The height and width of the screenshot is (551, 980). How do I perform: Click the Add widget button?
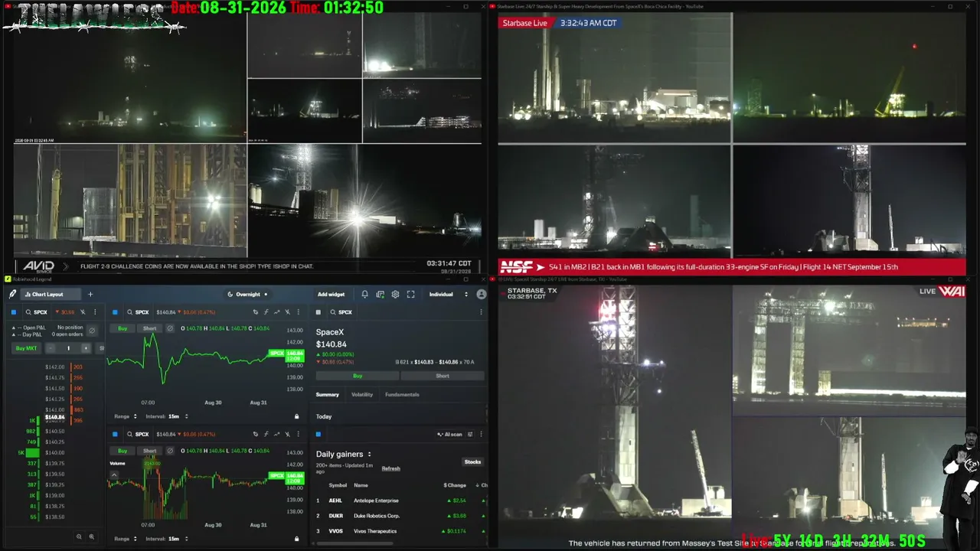332,295
